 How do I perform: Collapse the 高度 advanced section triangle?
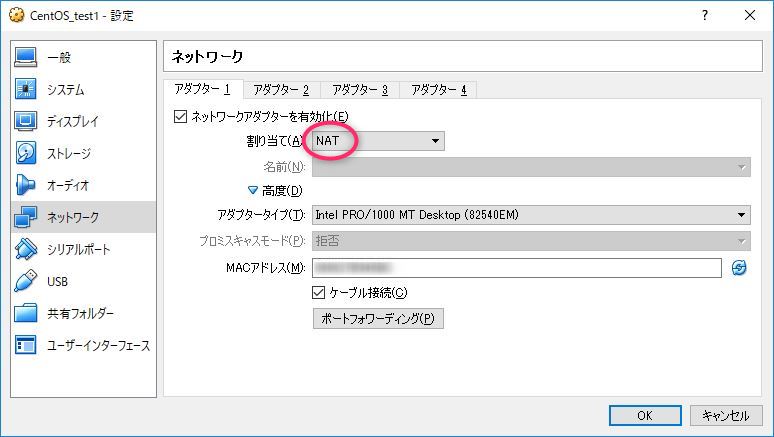pyautogui.click(x=253, y=190)
